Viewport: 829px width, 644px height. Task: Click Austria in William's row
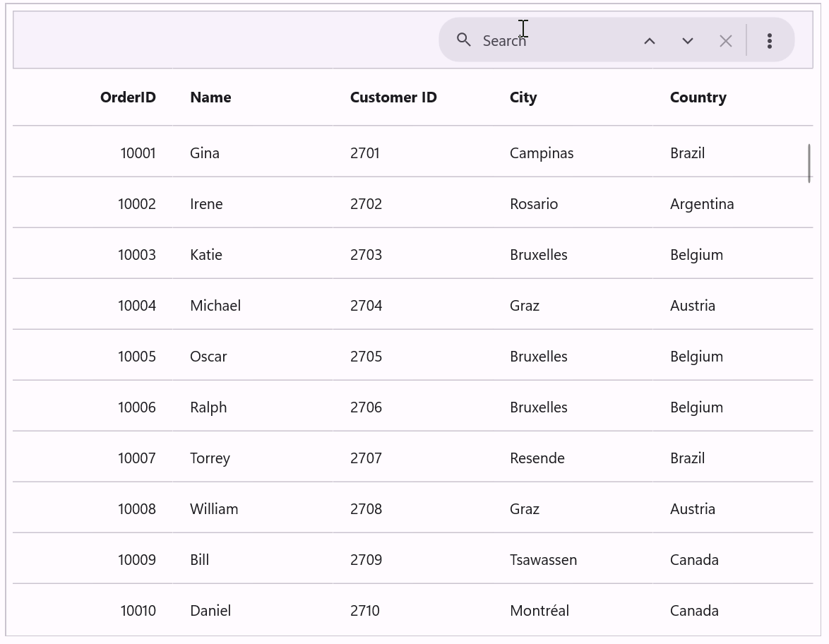[693, 508]
